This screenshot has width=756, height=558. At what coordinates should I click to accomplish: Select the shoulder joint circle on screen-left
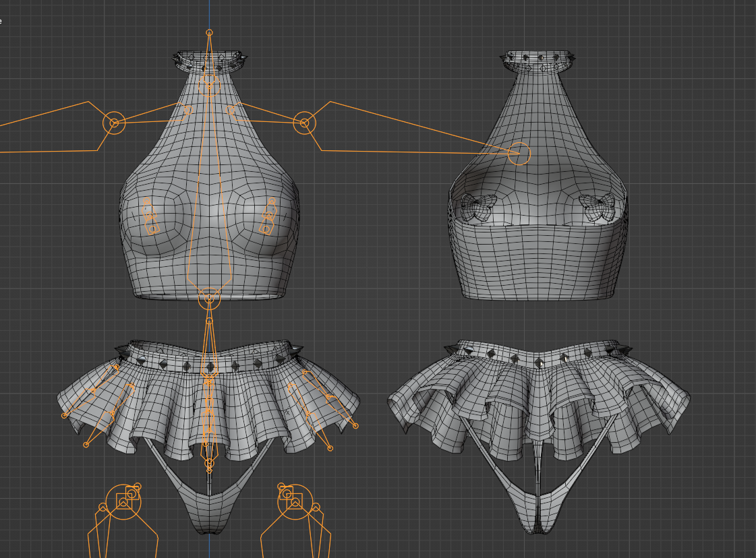pyautogui.click(x=114, y=123)
